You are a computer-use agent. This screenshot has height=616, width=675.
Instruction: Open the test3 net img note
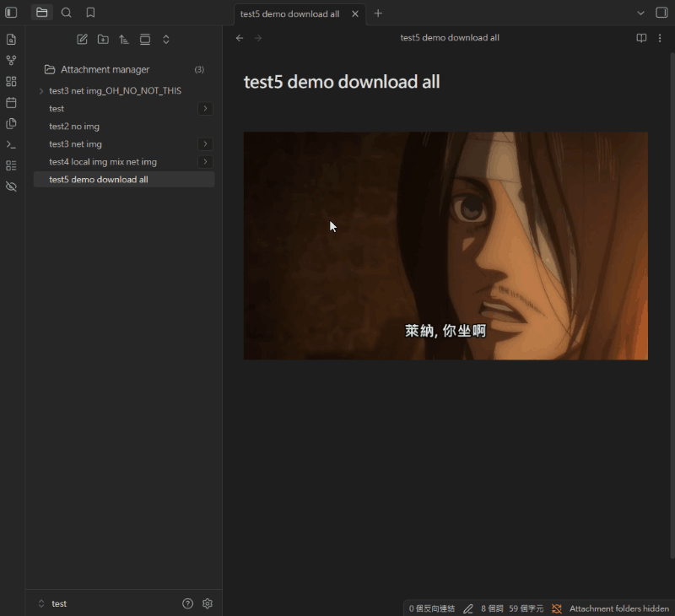pos(75,144)
